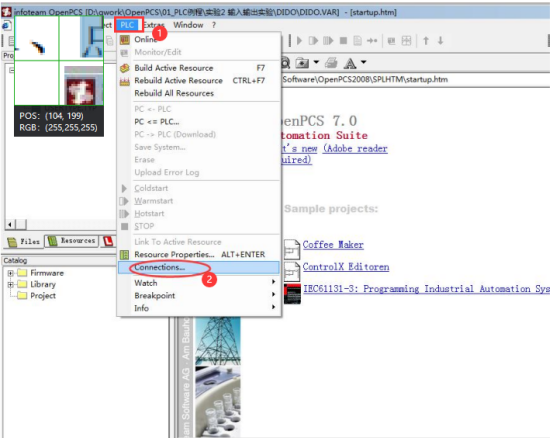Click the Rebuild Active Resource menu icon
This screenshot has width=554, height=438.
[125, 81]
